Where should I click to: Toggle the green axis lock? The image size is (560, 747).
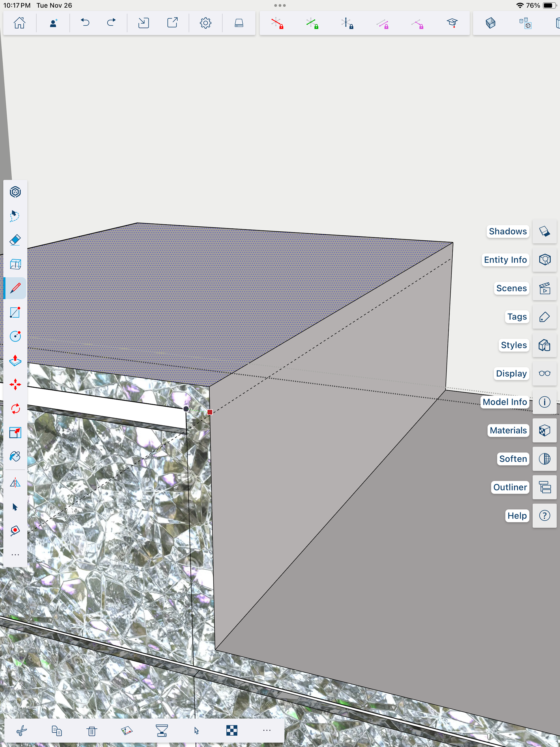tap(312, 23)
